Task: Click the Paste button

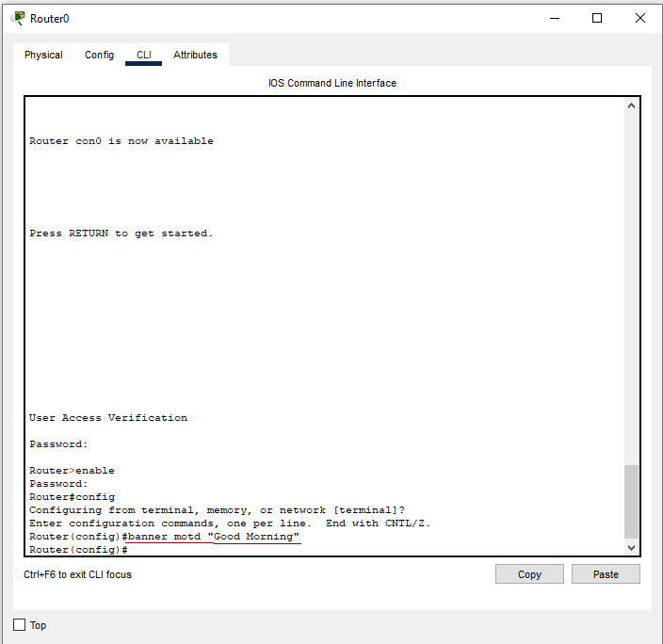Action: (606, 574)
